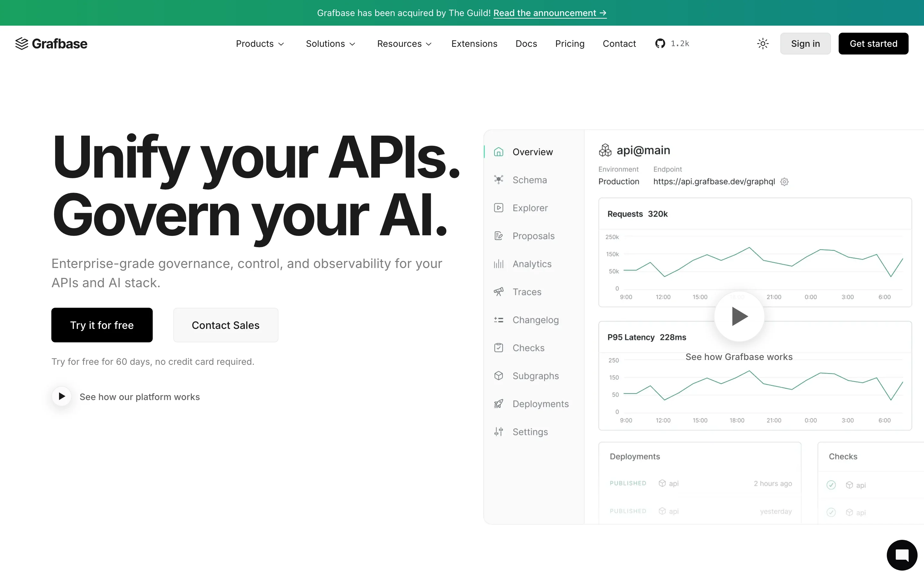Toggle the light/dark theme sun icon
Viewport: 924px width, 577px height.
tap(763, 44)
